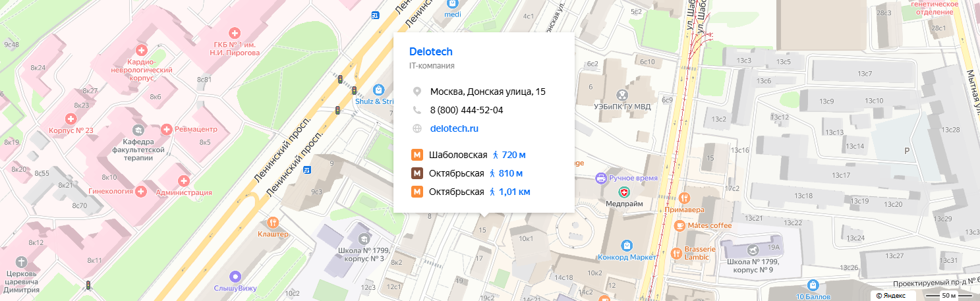This screenshot has height=301, width=980.
Task: Select the Конкорд Маркет marker
Action: pyautogui.click(x=626, y=244)
